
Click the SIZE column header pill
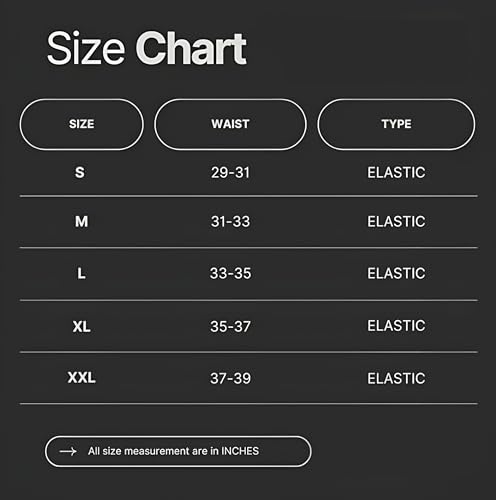[x=82, y=124]
